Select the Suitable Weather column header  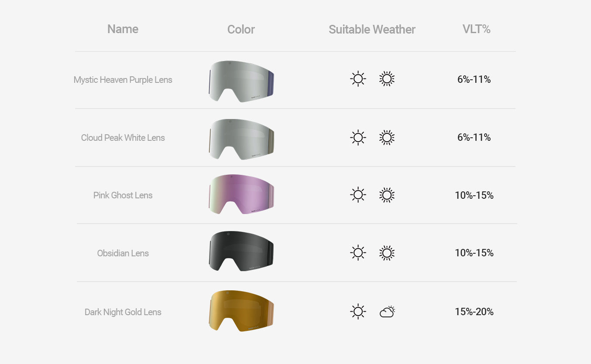[x=372, y=30]
